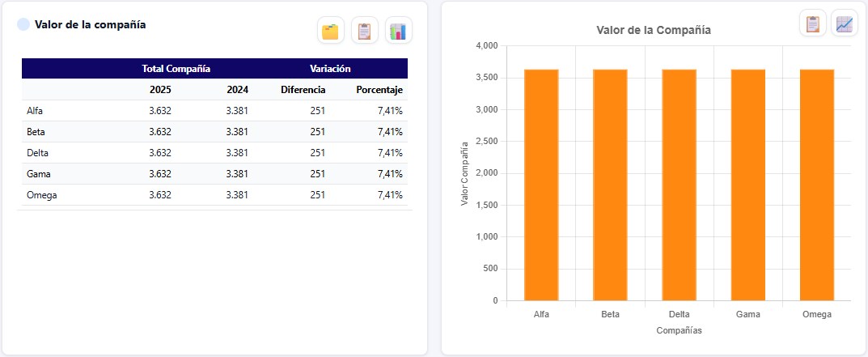
Task: Select the Beta row in the table
Action: pyautogui.click(x=215, y=132)
